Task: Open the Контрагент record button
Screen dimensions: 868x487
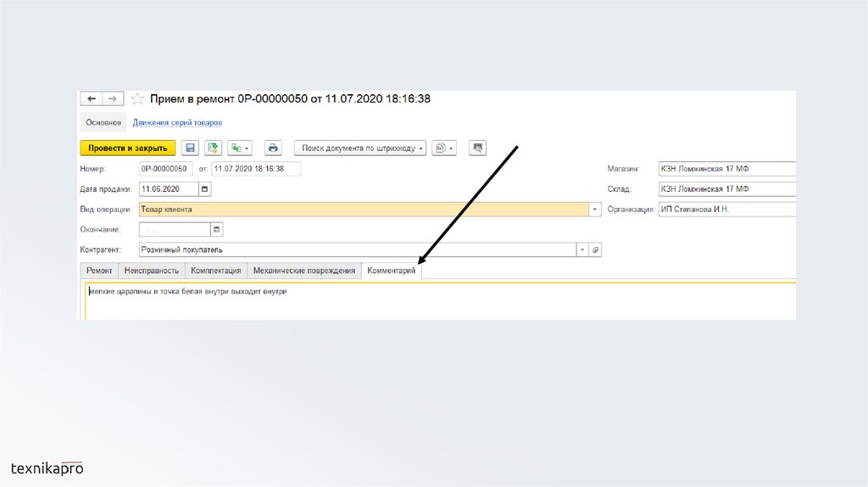Action: click(596, 250)
